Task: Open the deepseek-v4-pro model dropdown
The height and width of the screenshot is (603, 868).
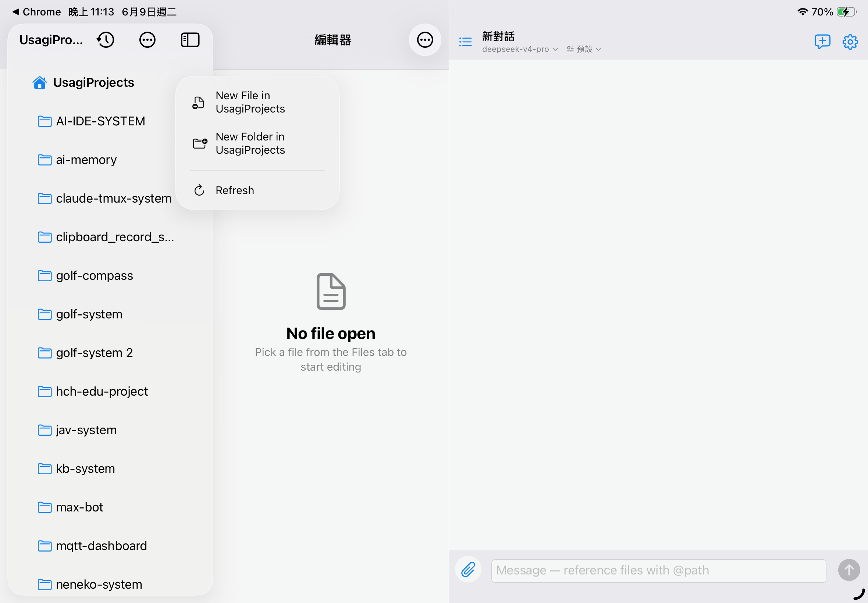Action: (520, 49)
